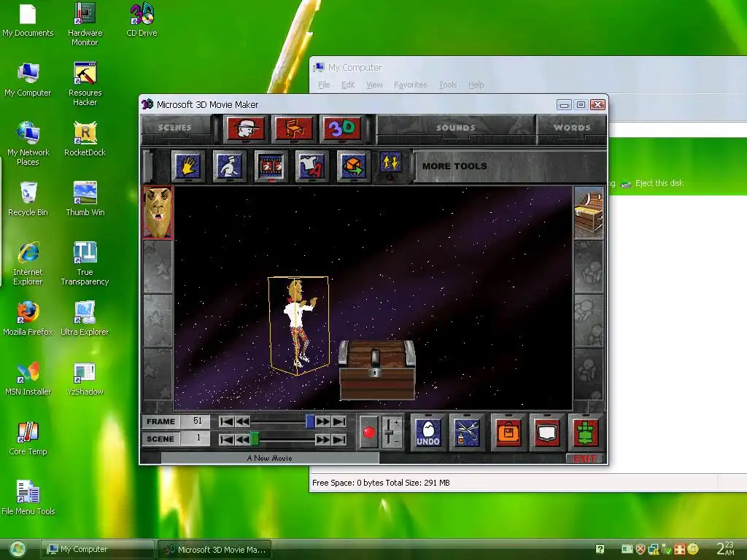Open the Props browser chair icon
The height and width of the screenshot is (560, 747).
click(x=293, y=128)
